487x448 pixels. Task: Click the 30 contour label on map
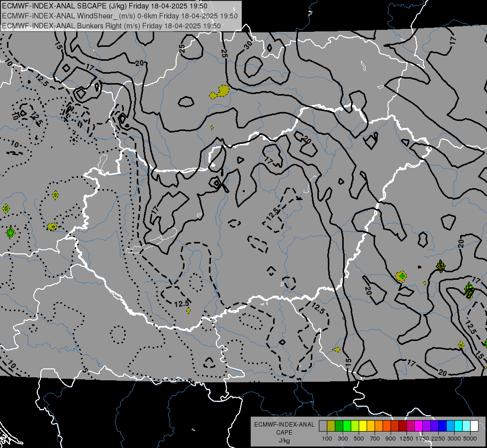tap(248, 45)
